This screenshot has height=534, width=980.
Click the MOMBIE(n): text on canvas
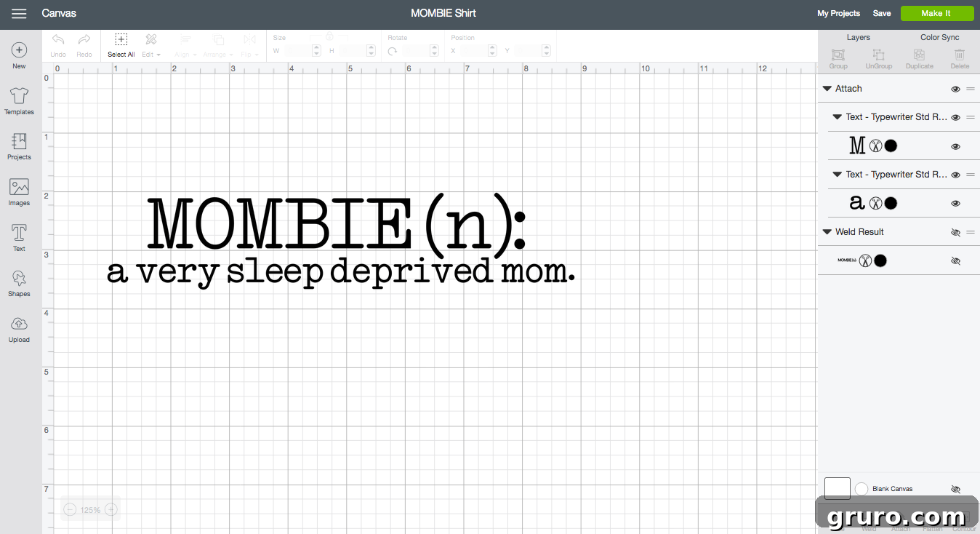pos(337,226)
